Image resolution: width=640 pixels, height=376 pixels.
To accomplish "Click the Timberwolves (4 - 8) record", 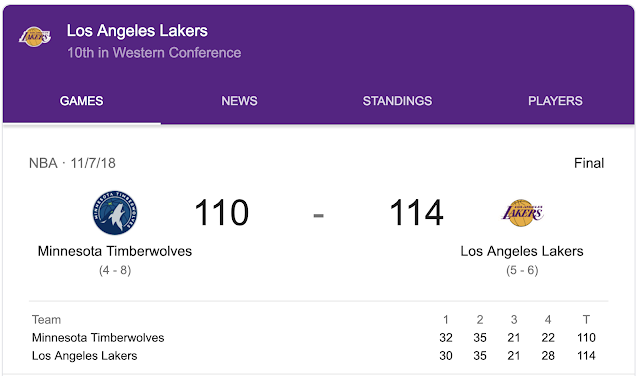I will tap(115, 270).
